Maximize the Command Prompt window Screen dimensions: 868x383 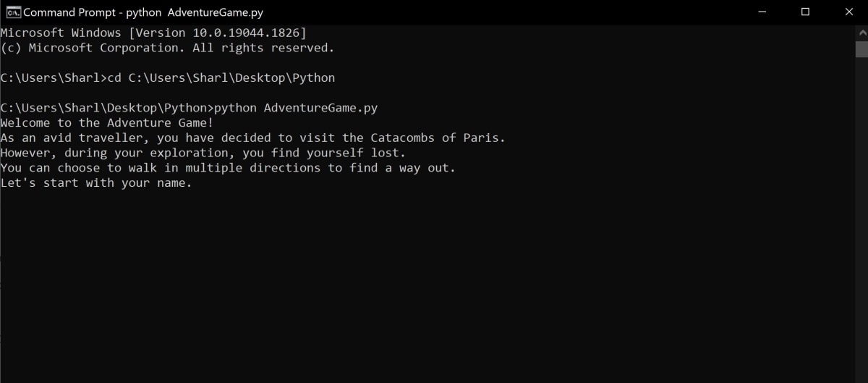click(x=805, y=12)
